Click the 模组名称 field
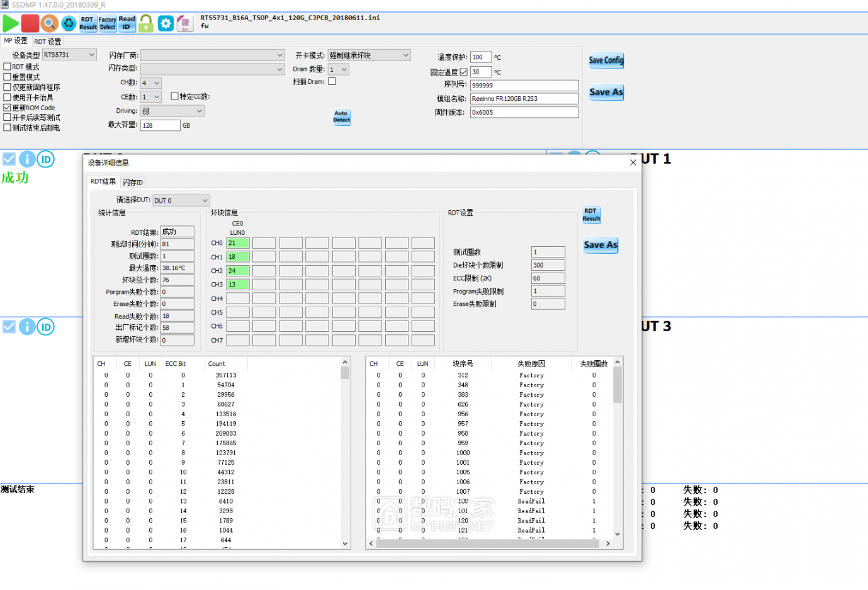The height and width of the screenshot is (590, 868). (524, 98)
